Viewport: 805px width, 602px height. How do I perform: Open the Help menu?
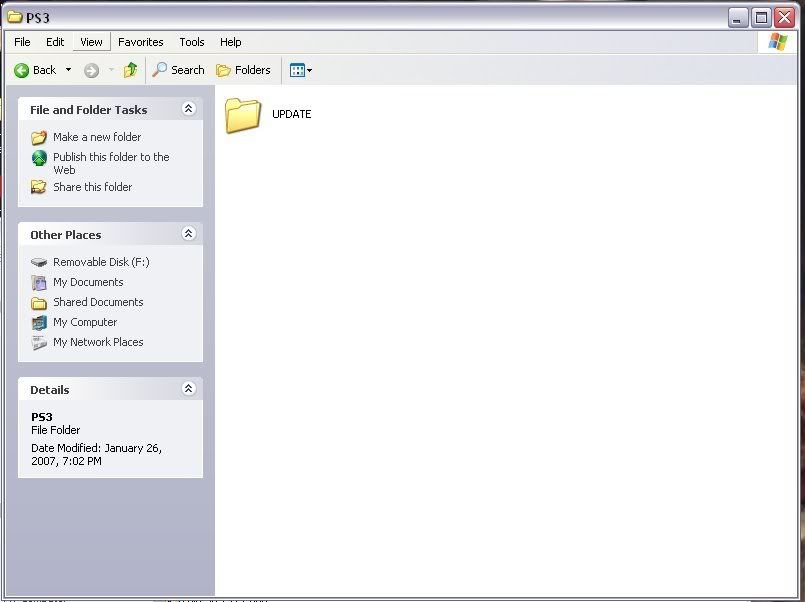pyautogui.click(x=231, y=42)
